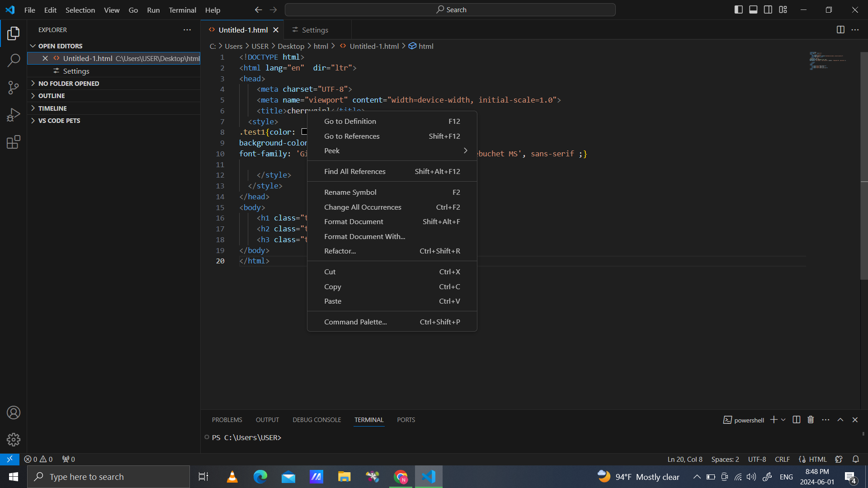The image size is (868, 488).
Task: Go forward using the navigation arrow
Action: tap(273, 9)
